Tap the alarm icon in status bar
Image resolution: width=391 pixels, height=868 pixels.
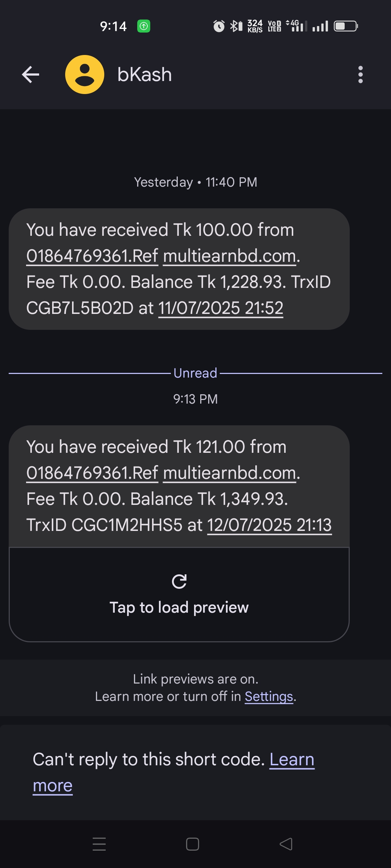[219, 26]
